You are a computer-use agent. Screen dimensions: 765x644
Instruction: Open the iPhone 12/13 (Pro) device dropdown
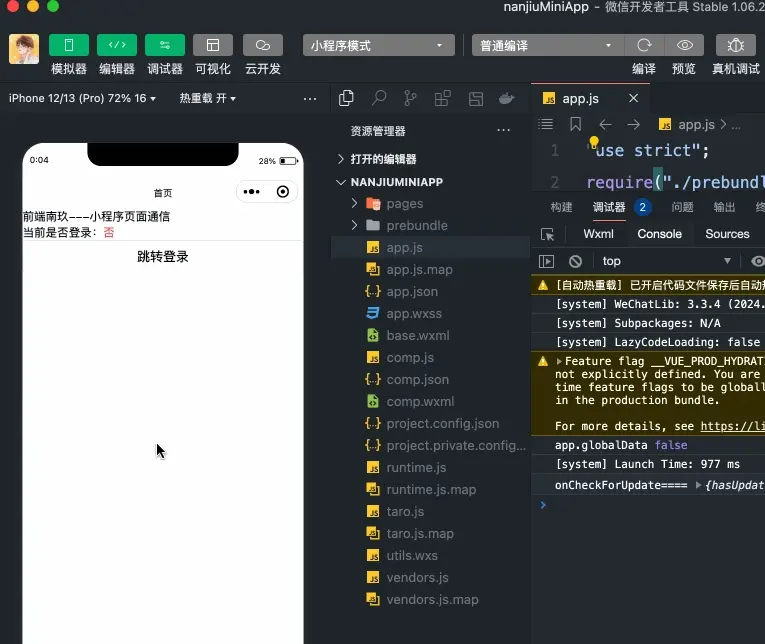tap(82, 98)
